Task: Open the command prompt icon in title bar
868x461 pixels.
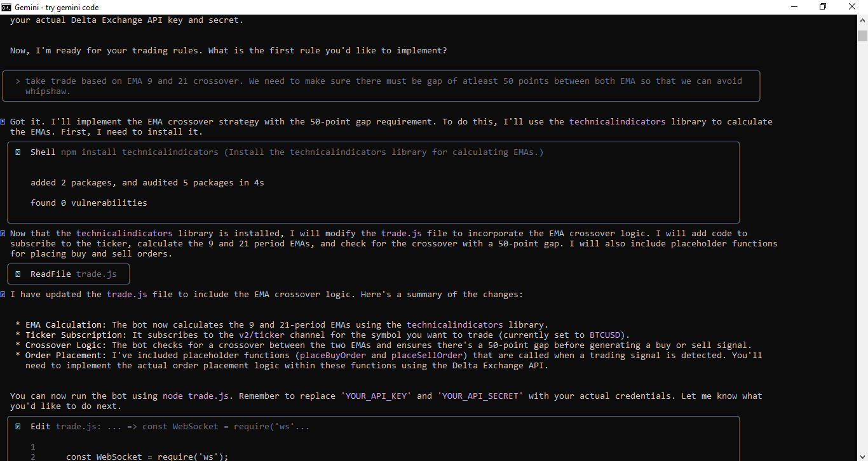Action: 6,7
